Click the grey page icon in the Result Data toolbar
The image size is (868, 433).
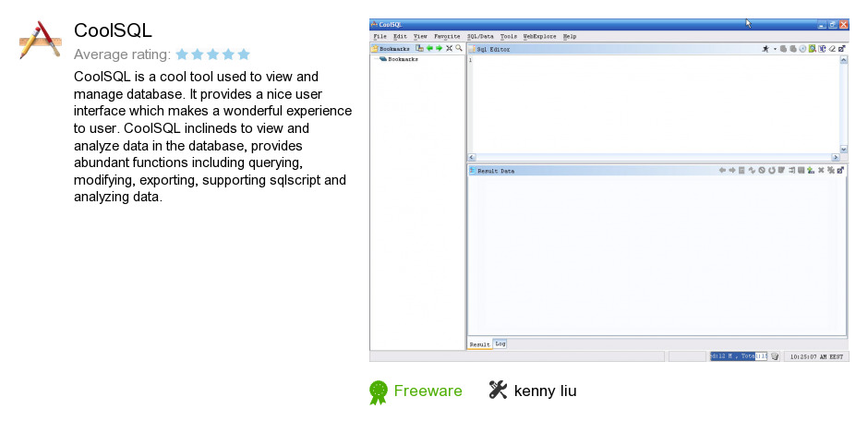[x=741, y=171]
